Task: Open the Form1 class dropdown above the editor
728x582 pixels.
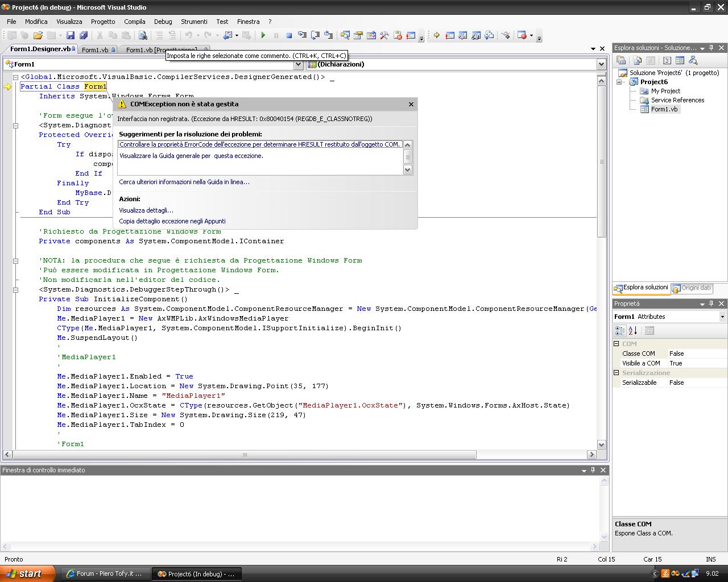Action: (298, 64)
